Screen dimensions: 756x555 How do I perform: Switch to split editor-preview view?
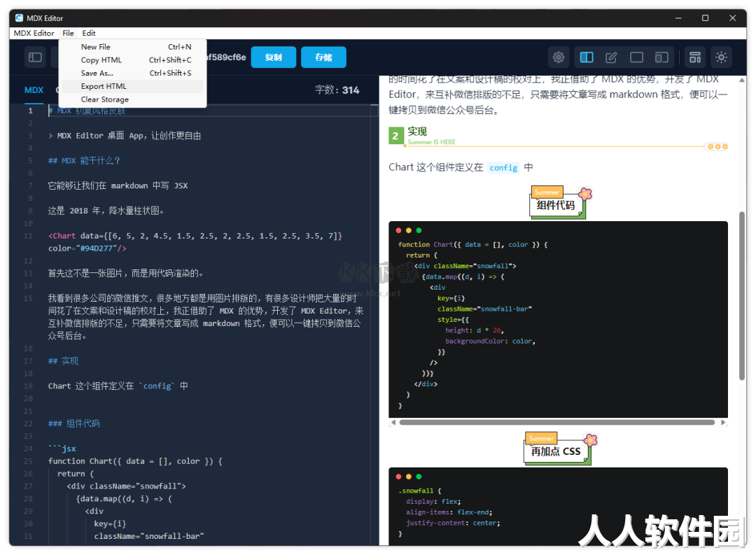pyautogui.click(x=587, y=57)
